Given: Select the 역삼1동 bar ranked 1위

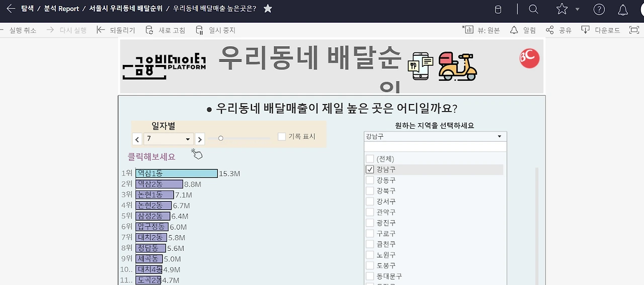Looking at the screenshot, I should pyautogui.click(x=177, y=173).
